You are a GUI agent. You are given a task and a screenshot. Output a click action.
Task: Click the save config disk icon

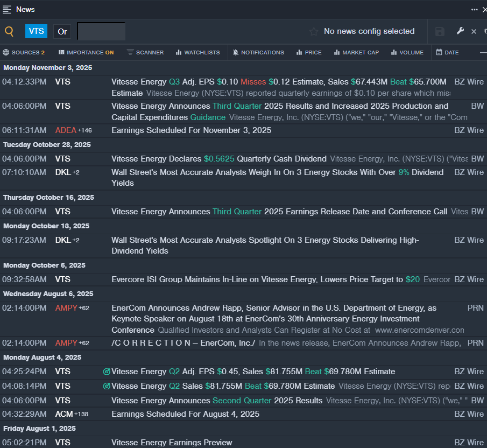click(440, 31)
